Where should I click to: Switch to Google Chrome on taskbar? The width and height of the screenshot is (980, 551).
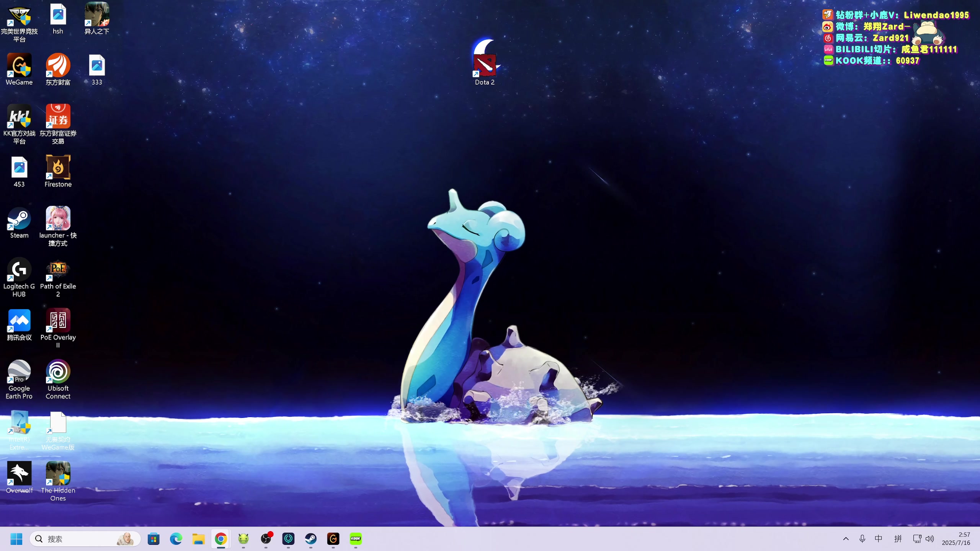[221, 539]
